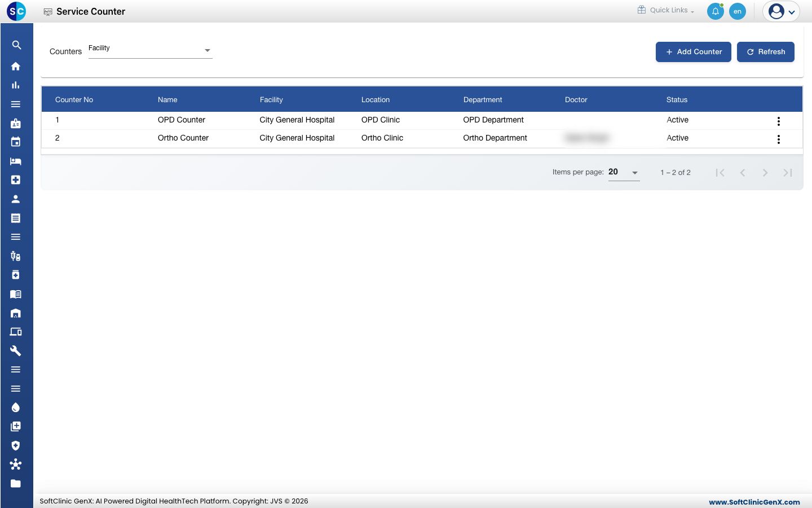This screenshot has height=508, width=812.
Task: Open the bar chart dashboard icon
Action: tap(16, 85)
